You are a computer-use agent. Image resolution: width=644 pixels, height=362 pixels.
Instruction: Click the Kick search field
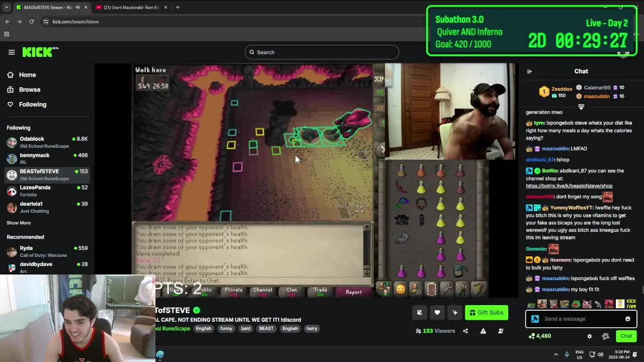(322, 52)
